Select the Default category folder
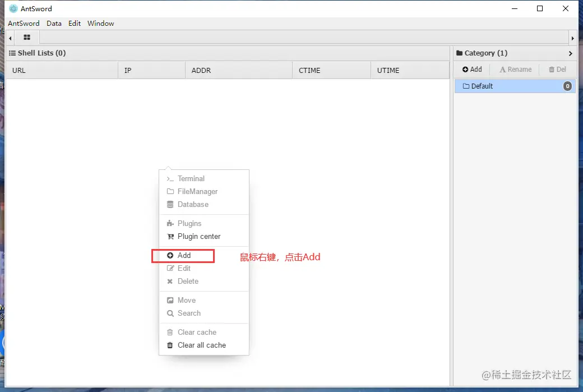Viewport: 583px width, 392px height. (x=515, y=86)
